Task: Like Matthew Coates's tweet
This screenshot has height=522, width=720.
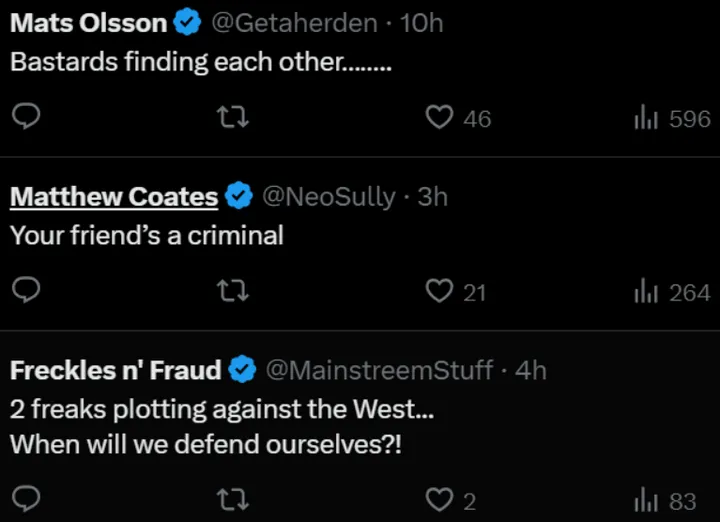Action: pos(440,291)
